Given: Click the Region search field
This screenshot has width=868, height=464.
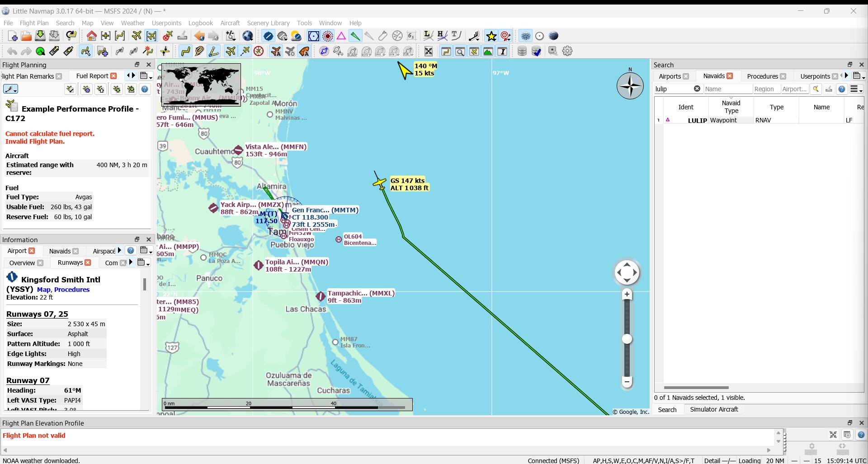Looking at the screenshot, I should click(766, 89).
